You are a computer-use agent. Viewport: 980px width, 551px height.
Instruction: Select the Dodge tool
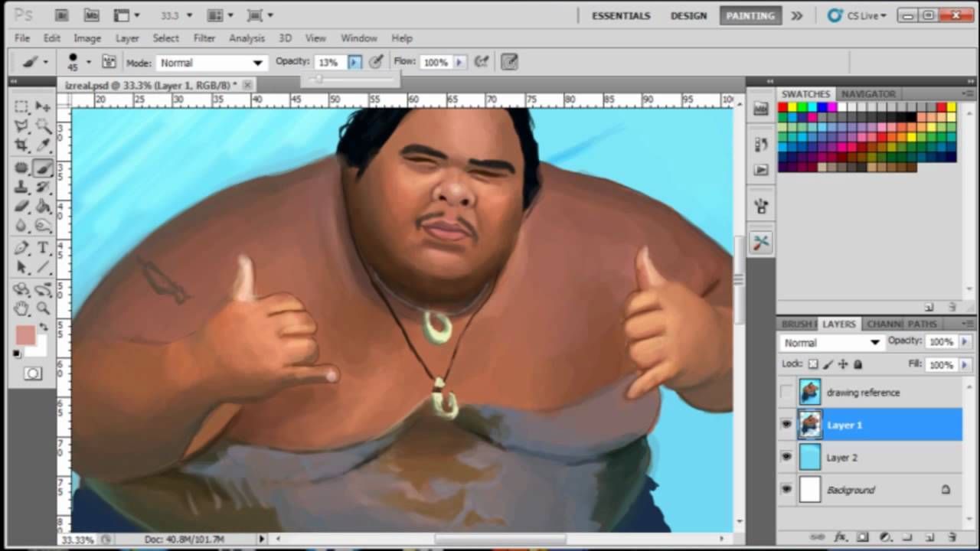(x=43, y=226)
